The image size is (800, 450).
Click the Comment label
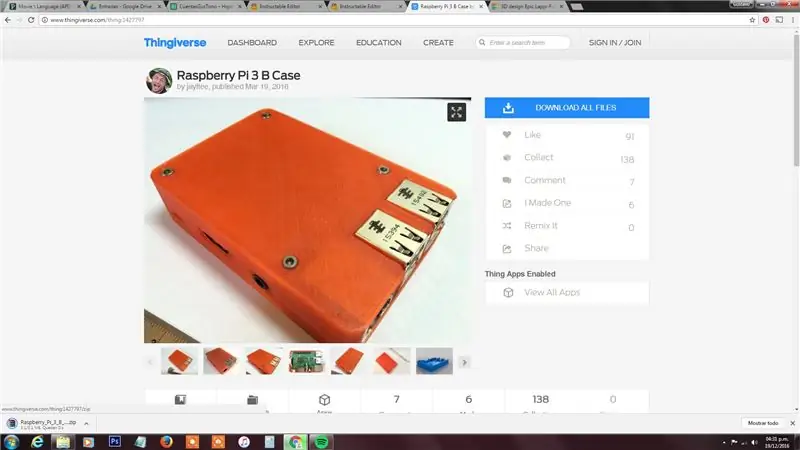pyautogui.click(x=544, y=180)
